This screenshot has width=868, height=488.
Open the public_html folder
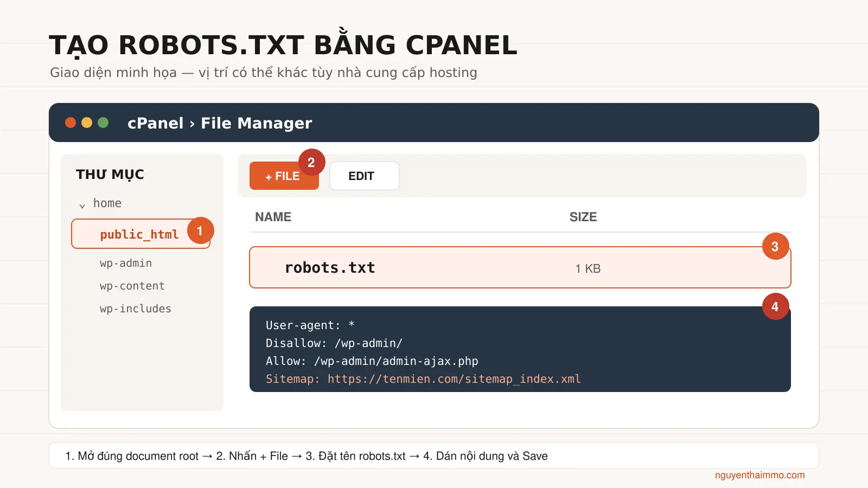coord(141,234)
